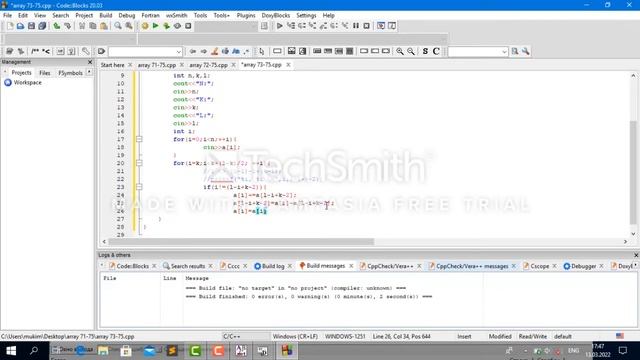
Task: Undo the last edit via toolbar
Action: (57, 26)
